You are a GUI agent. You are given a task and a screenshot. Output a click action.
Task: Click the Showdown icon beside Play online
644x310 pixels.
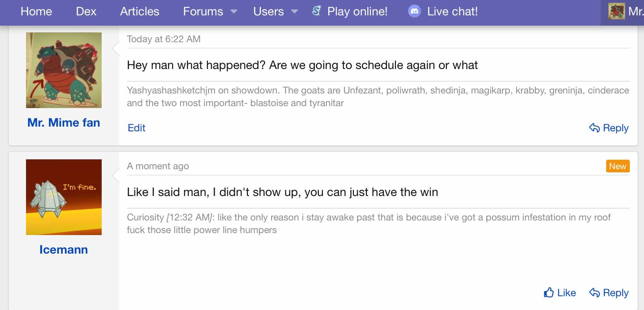316,11
